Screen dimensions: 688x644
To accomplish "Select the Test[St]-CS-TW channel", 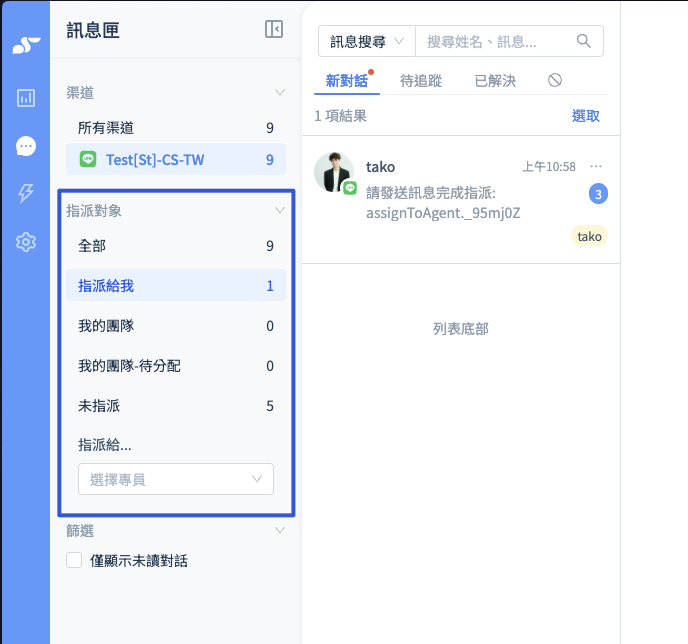I will 176,159.
